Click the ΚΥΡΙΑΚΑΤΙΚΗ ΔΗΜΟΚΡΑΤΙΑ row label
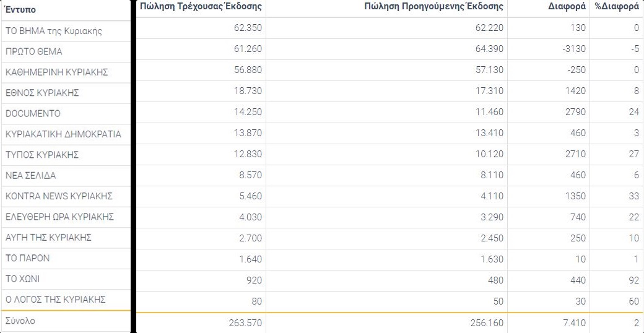644x333 pixels. (x=63, y=134)
